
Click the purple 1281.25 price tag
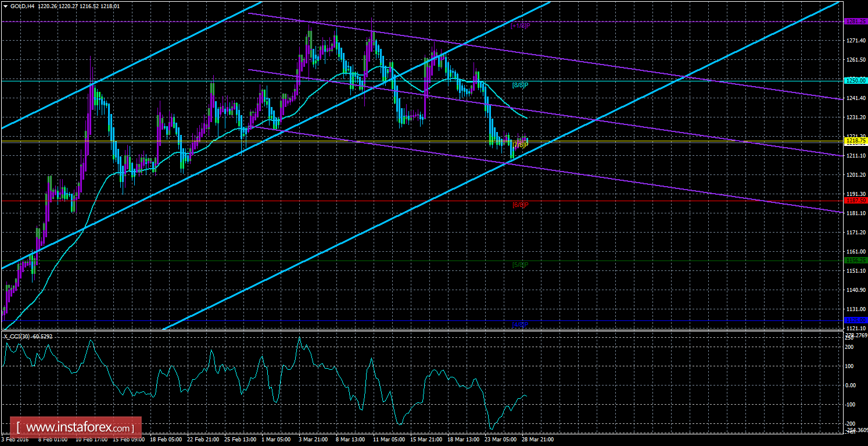pyautogui.click(x=856, y=21)
